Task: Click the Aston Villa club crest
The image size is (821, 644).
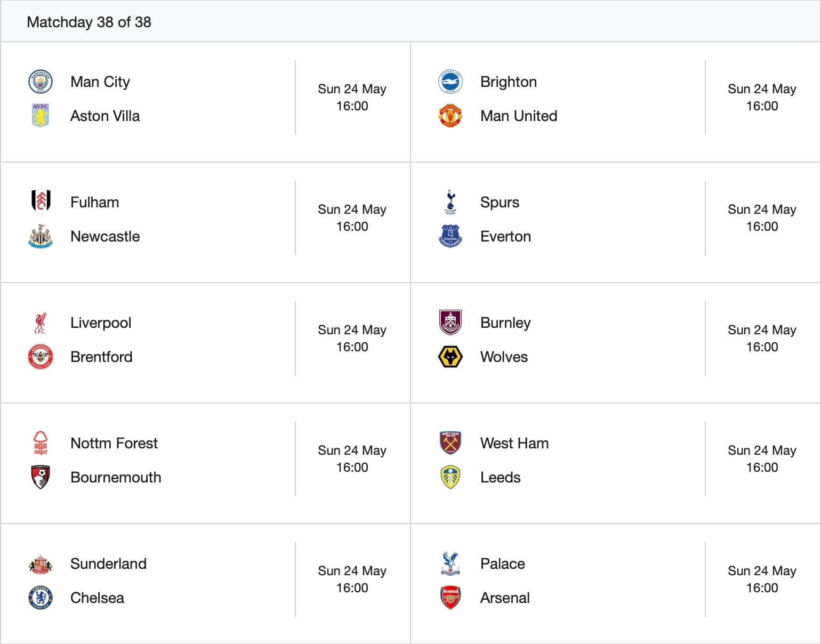Action: coord(41,116)
